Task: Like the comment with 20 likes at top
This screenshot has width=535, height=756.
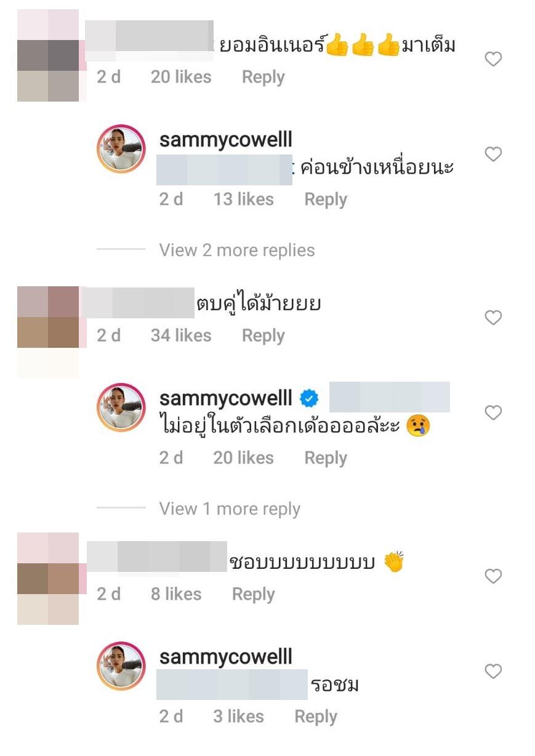Action: (493, 59)
